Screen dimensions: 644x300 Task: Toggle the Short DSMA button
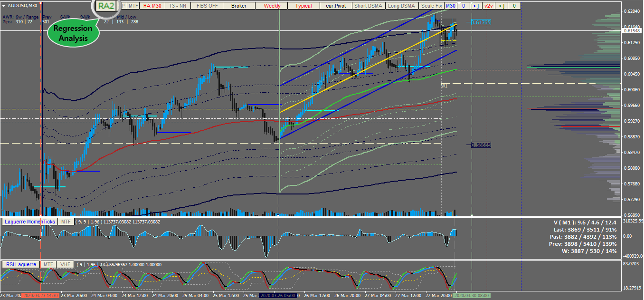point(368,6)
